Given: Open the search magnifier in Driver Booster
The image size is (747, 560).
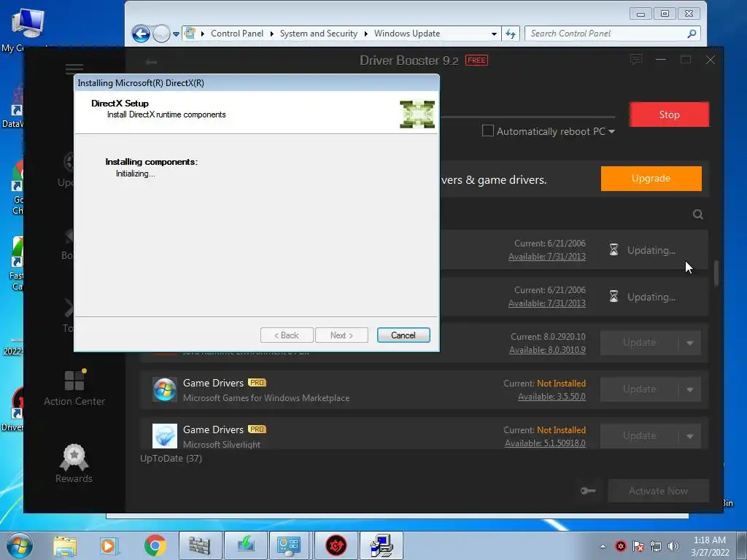Looking at the screenshot, I should click(698, 214).
